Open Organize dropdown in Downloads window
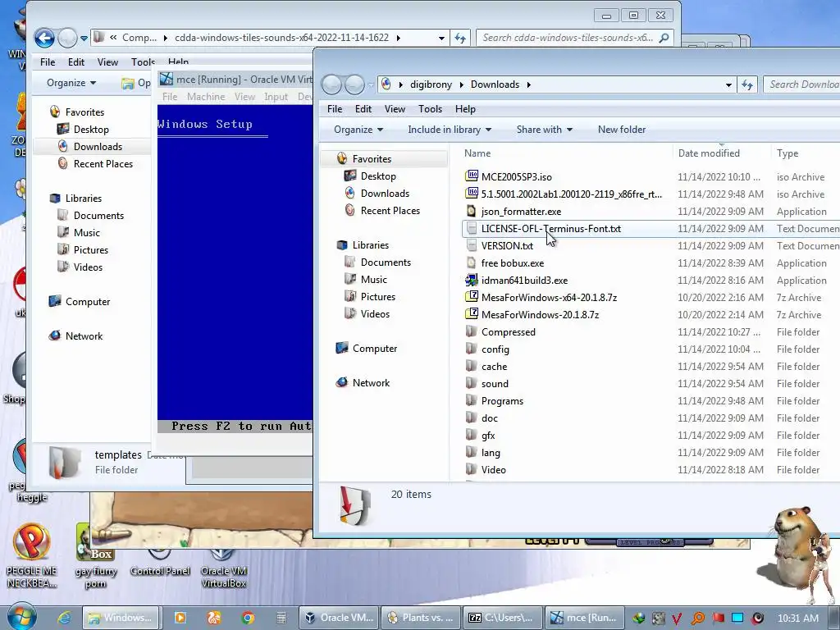Image resolution: width=840 pixels, height=630 pixels. point(358,129)
